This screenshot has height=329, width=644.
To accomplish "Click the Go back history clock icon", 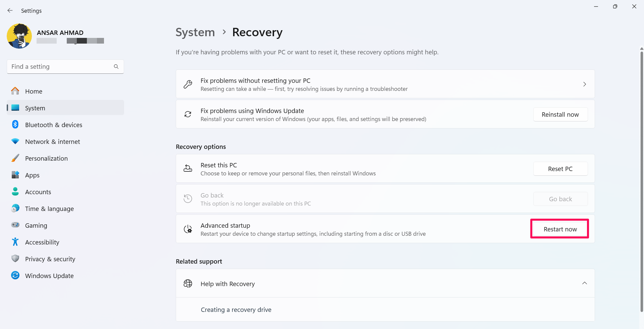I will coord(188,199).
